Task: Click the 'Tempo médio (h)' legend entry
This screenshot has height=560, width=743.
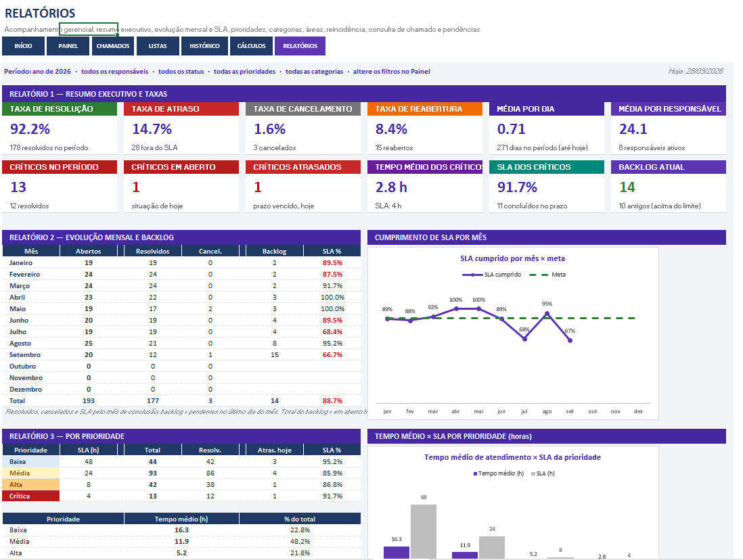Action: (499, 473)
